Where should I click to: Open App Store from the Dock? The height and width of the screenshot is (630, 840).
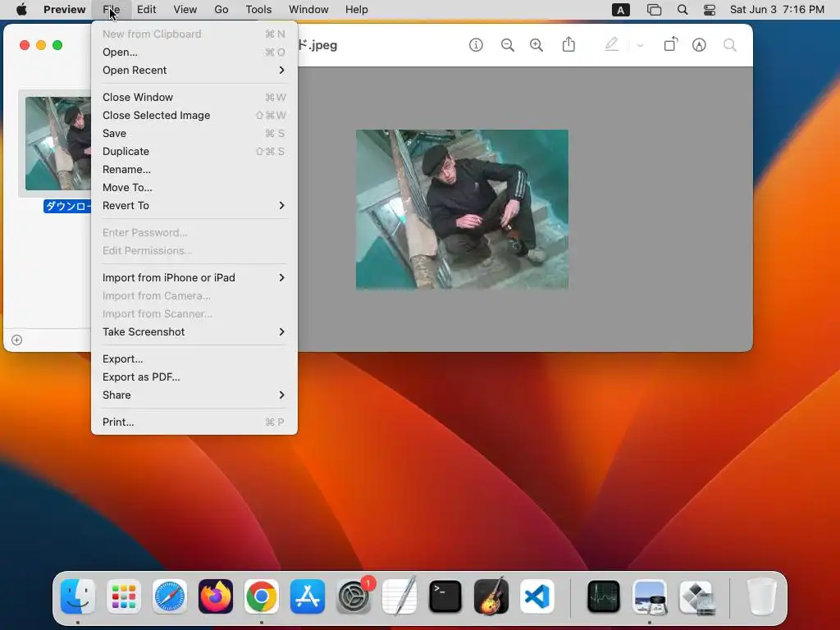coord(308,596)
